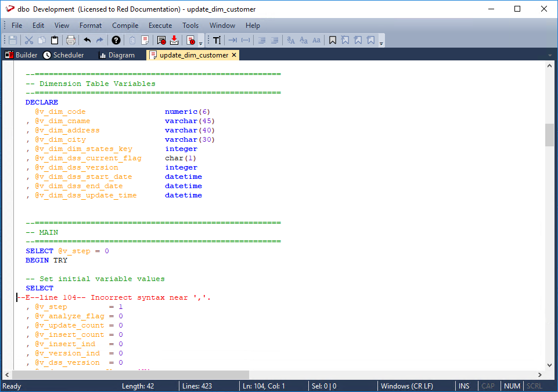Viewport: 558px width, 392px height.
Task: Click the Print toolbar icon
Action: tap(71, 40)
